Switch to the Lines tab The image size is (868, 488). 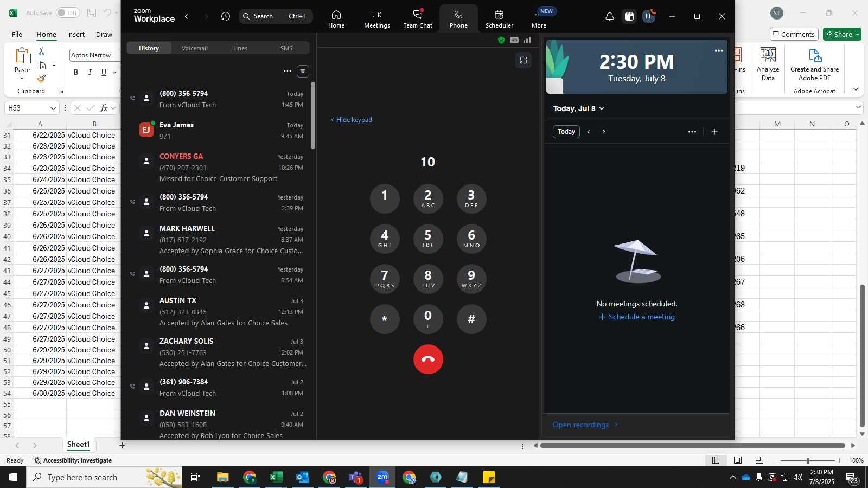coord(240,48)
